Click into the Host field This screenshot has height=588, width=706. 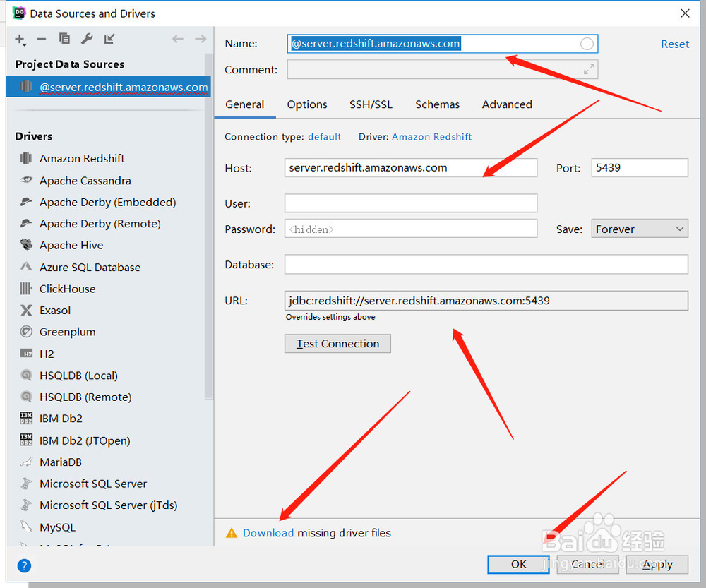coord(411,167)
